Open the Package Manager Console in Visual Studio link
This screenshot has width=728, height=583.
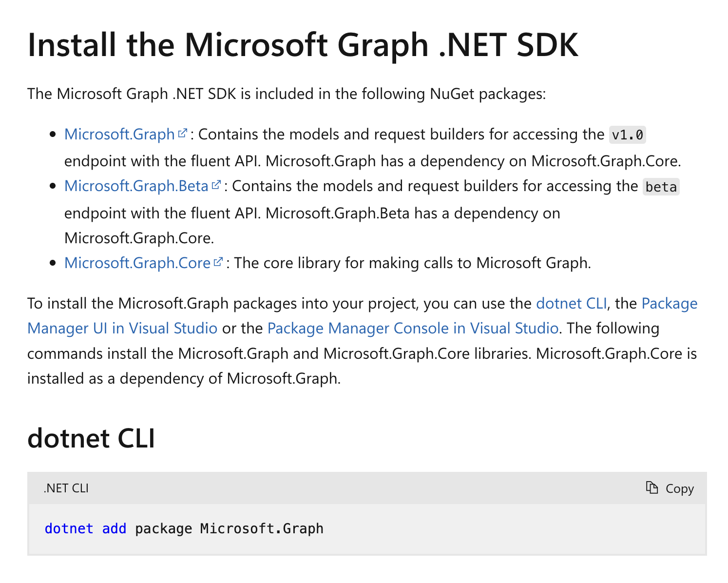pyautogui.click(x=413, y=328)
